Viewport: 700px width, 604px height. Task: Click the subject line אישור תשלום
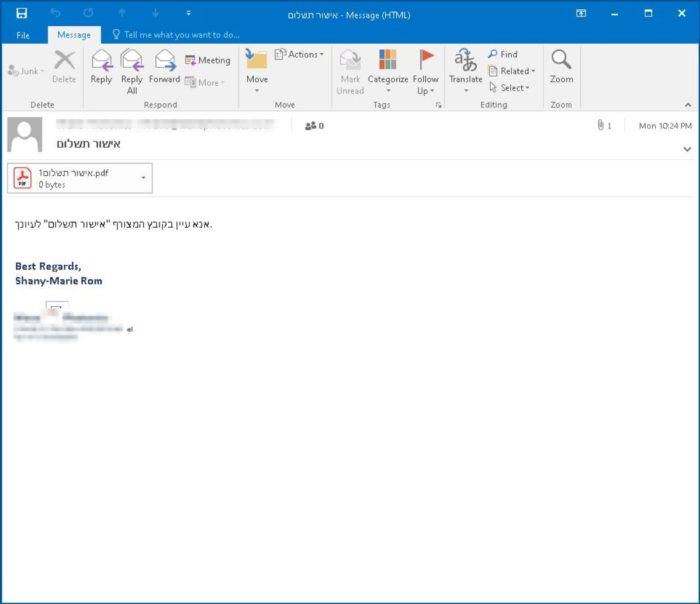pyautogui.click(x=88, y=144)
